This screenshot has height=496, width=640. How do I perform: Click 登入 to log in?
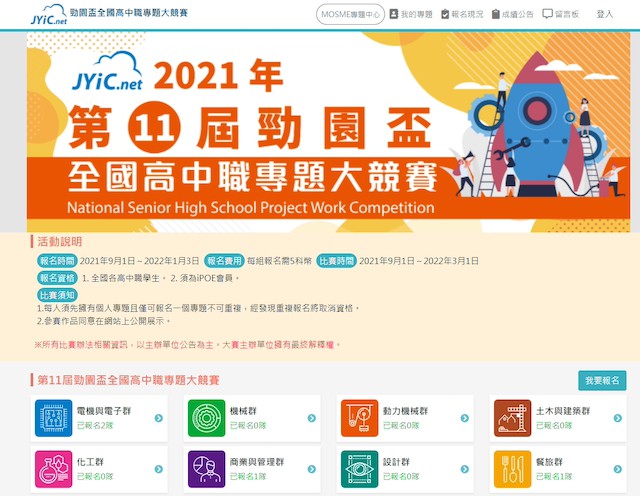pyautogui.click(x=604, y=14)
